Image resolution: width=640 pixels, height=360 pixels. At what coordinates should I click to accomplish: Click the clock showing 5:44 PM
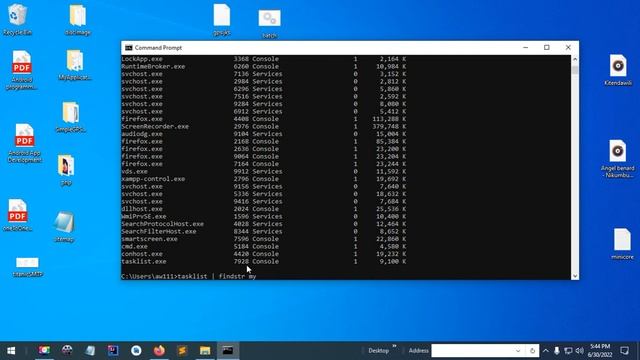coord(600,351)
